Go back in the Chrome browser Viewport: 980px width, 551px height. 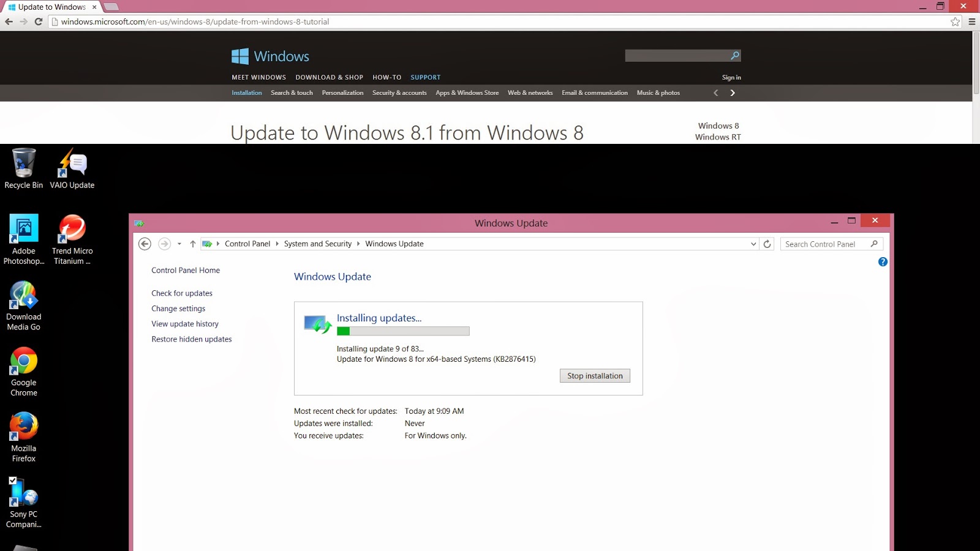(9, 21)
